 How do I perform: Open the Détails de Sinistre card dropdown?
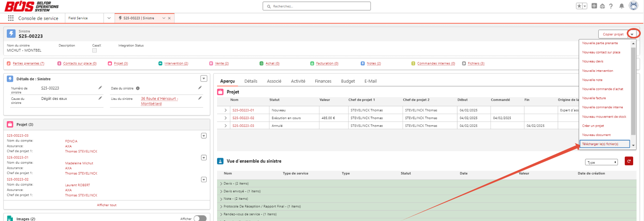204,79
